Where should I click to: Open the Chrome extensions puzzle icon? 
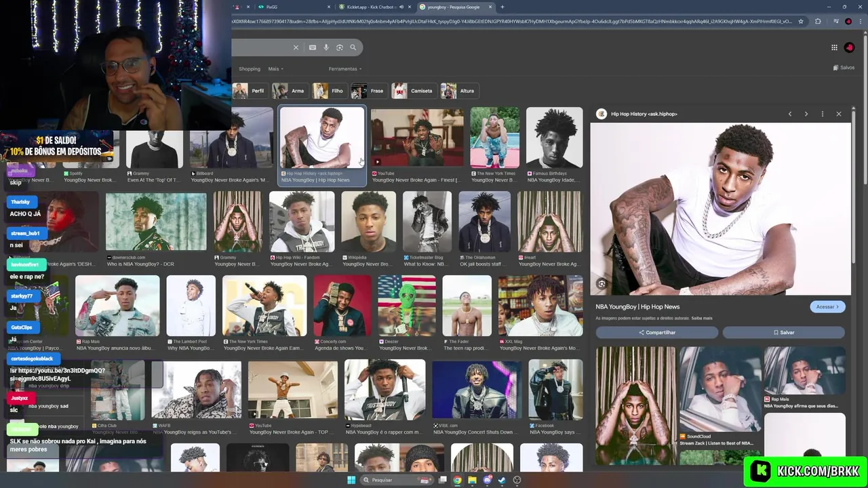(x=818, y=21)
